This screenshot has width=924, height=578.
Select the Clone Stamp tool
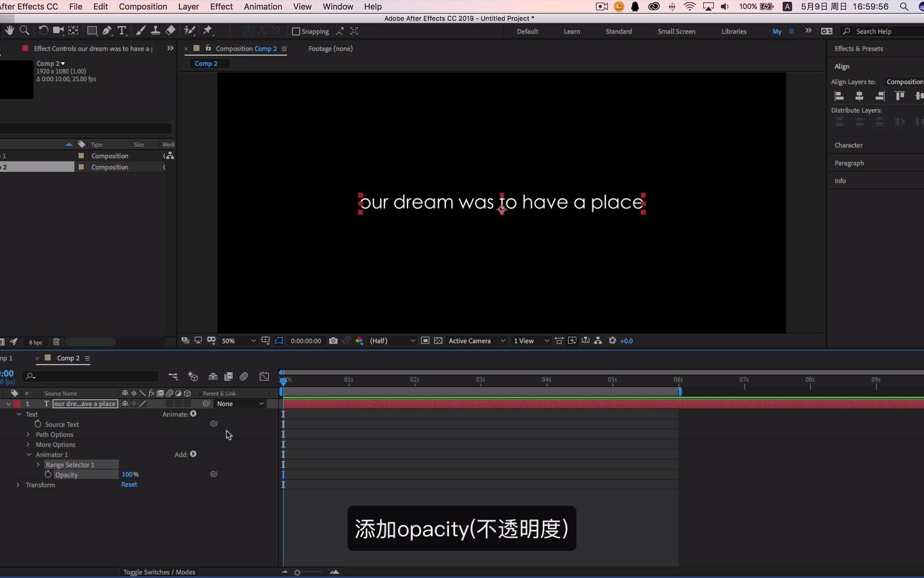coord(156,31)
